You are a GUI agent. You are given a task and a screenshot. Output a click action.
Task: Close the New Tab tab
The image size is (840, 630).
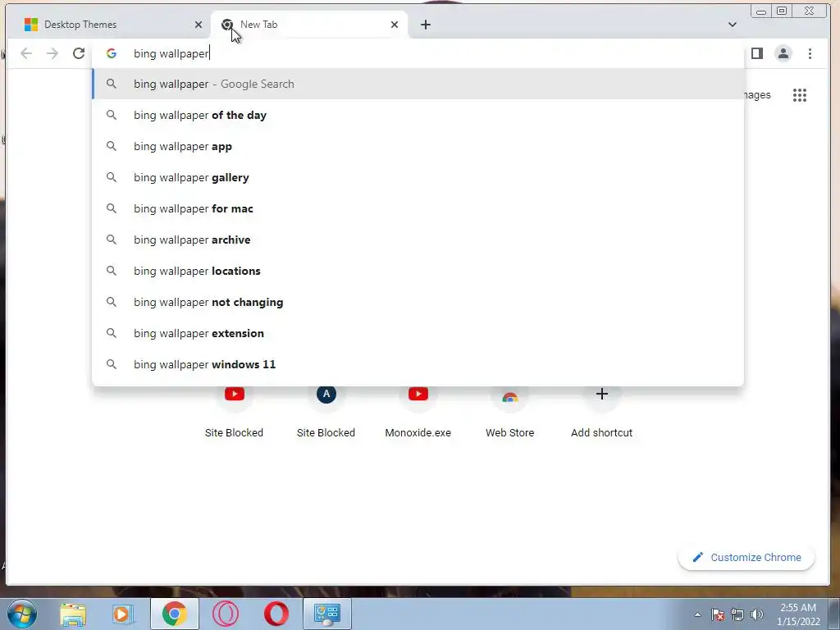point(395,25)
